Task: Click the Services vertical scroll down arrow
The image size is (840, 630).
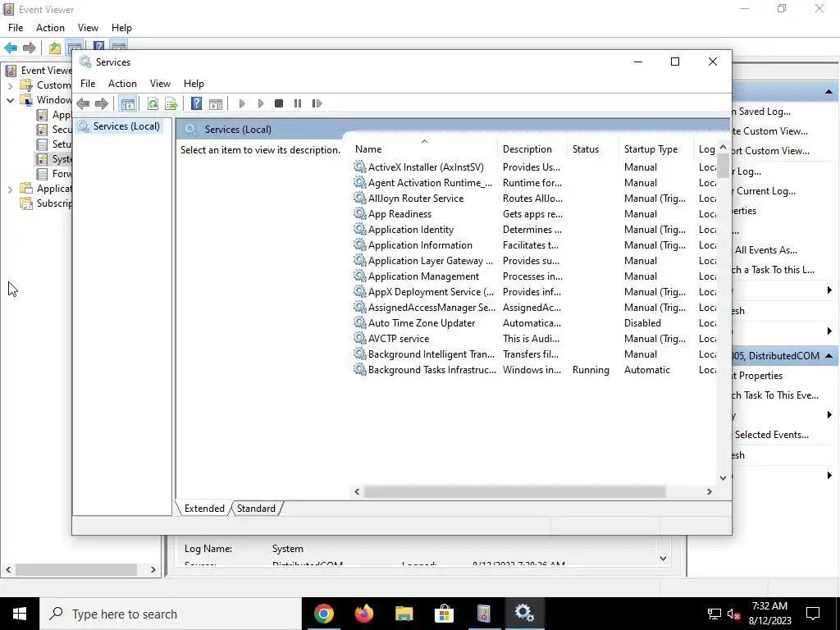Action: tap(723, 477)
